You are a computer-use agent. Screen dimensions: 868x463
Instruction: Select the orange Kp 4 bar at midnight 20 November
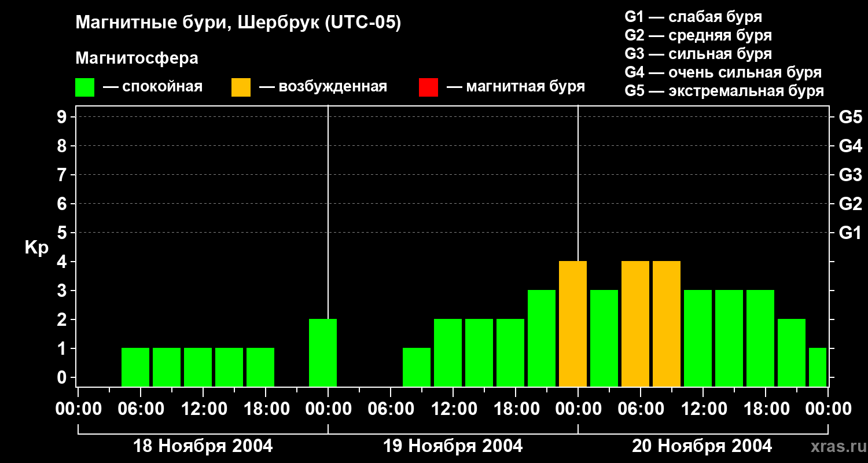[x=573, y=324]
